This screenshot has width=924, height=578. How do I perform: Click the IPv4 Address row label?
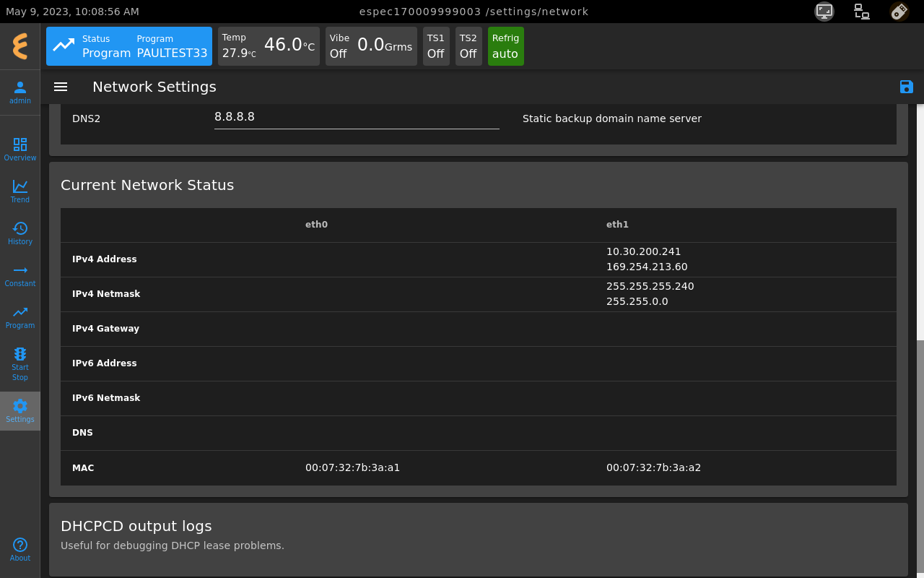click(105, 259)
